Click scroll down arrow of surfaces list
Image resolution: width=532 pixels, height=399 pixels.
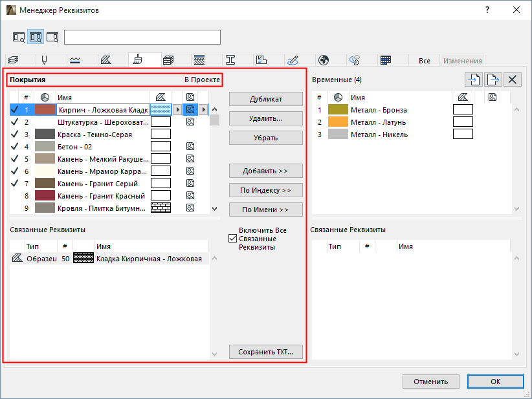214,209
